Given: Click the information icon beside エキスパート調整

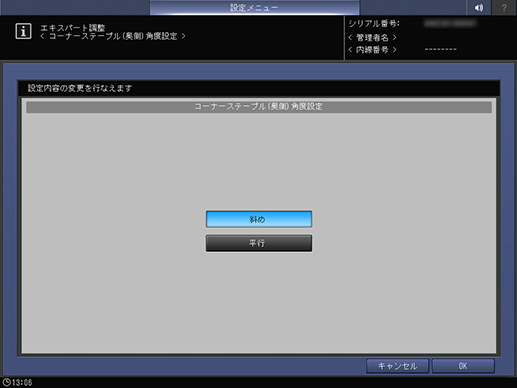Looking at the screenshot, I should (23, 31).
